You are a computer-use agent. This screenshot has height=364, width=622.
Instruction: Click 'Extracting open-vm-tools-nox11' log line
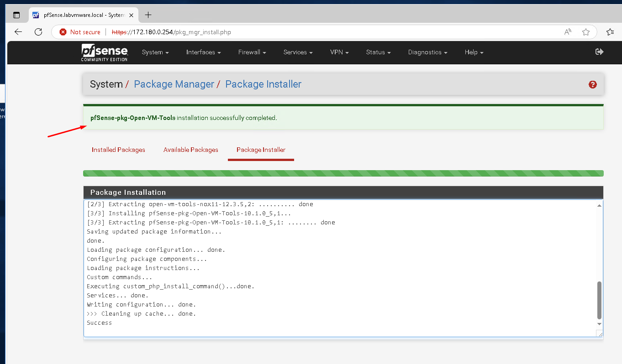(x=200, y=204)
